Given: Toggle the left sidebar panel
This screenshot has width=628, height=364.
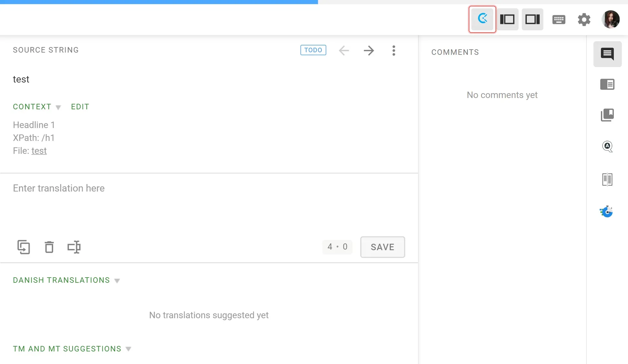Looking at the screenshot, I should pyautogui.click(x=507, y=19).
